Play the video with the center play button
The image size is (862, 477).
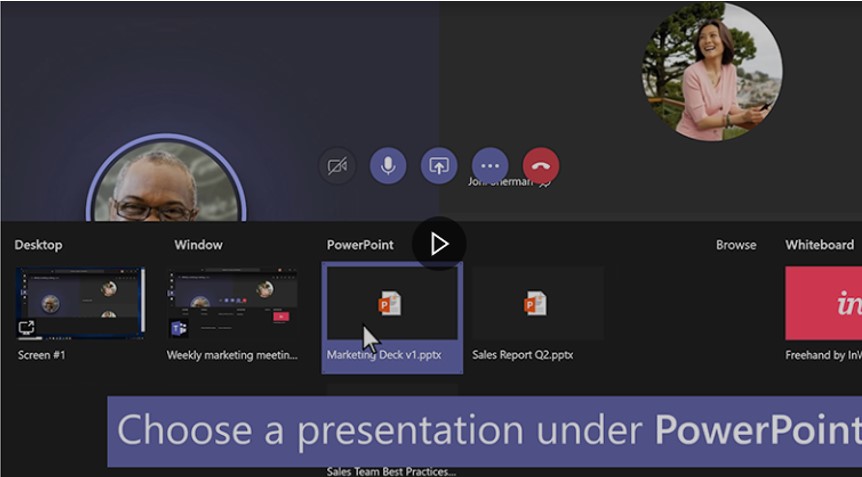point(439,243)
